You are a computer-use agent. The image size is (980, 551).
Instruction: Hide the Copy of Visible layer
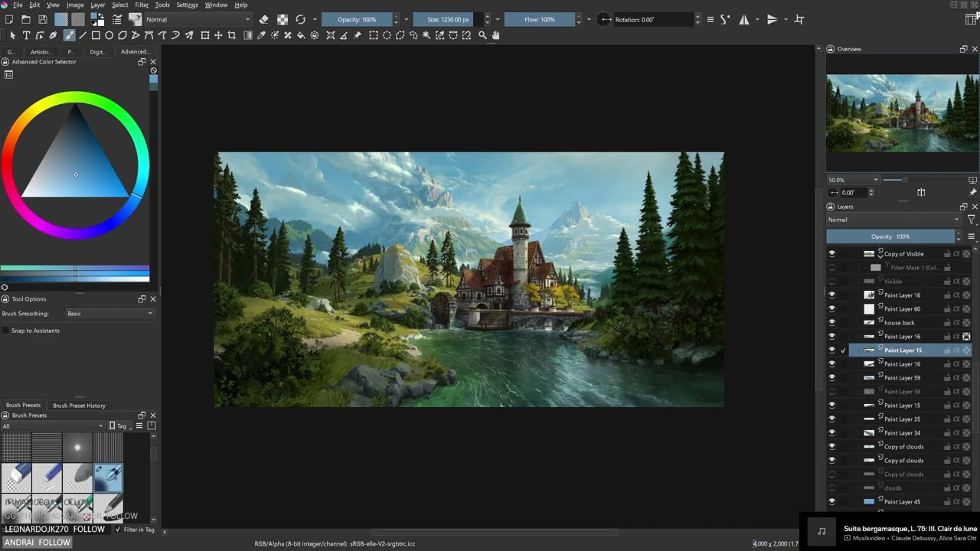tap(832, 253)
